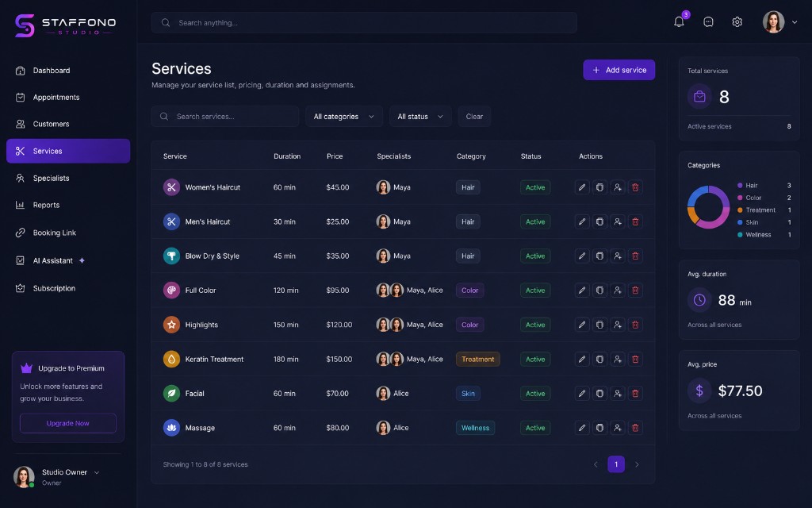The height and width of the screenshot is (508, 812).
Task: Duplicate the Highlights service
Action: click(x=599, y=325)
